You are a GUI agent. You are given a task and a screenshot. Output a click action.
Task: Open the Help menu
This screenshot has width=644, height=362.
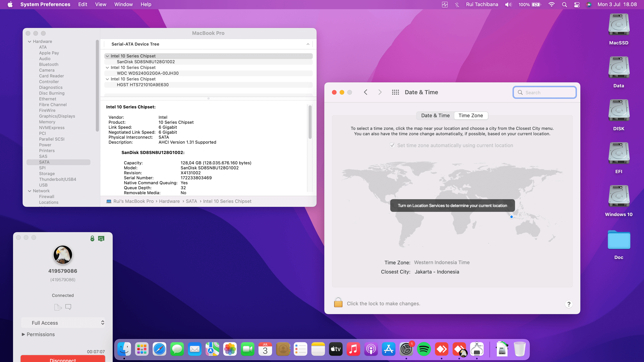tap(146, 4)
